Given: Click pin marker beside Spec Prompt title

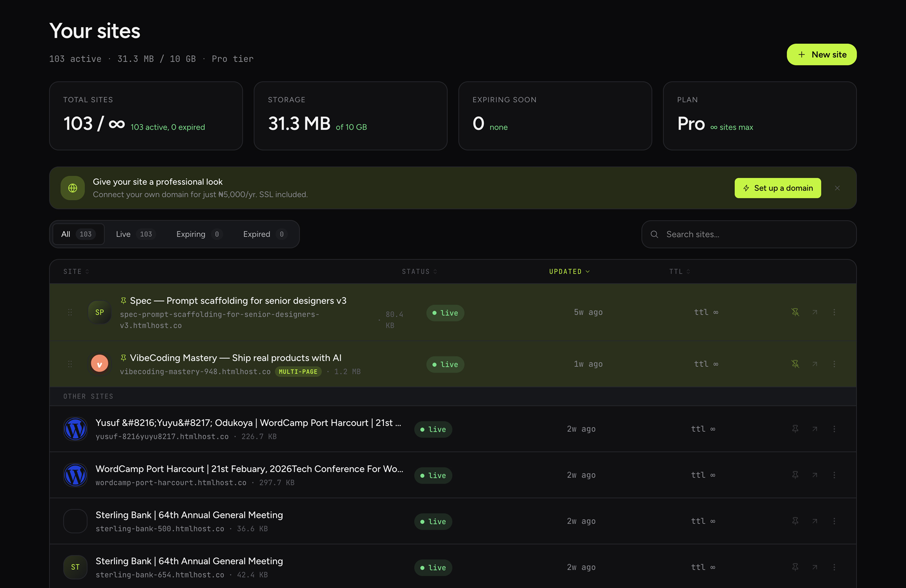Looking at the screenshot, I should pyautogui.click(x=123, y=301).
